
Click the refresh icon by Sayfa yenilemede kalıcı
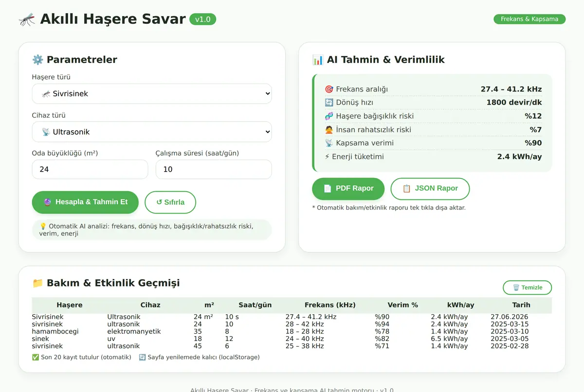coord(142,357)
